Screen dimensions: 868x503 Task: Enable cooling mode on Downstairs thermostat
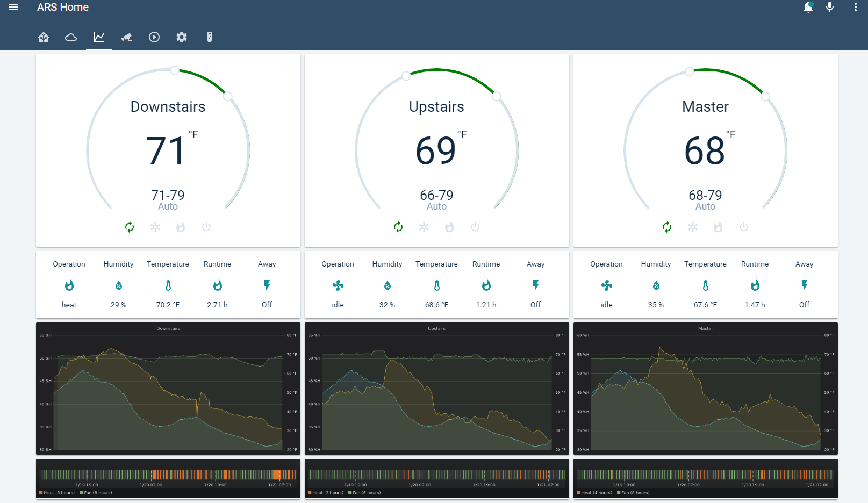tap(155, 227)
